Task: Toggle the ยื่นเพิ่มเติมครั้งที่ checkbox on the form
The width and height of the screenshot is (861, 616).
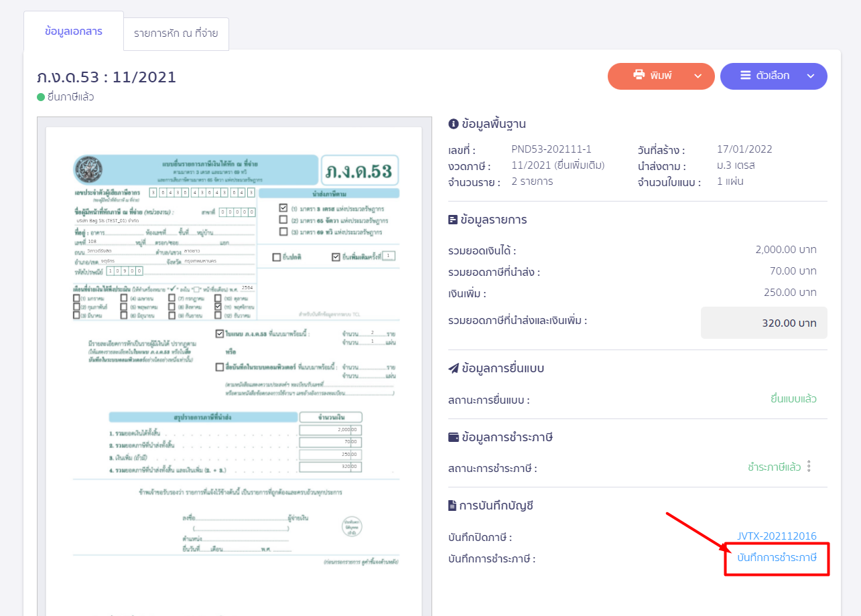Action: pyautogui.click(x=336, y=257)
